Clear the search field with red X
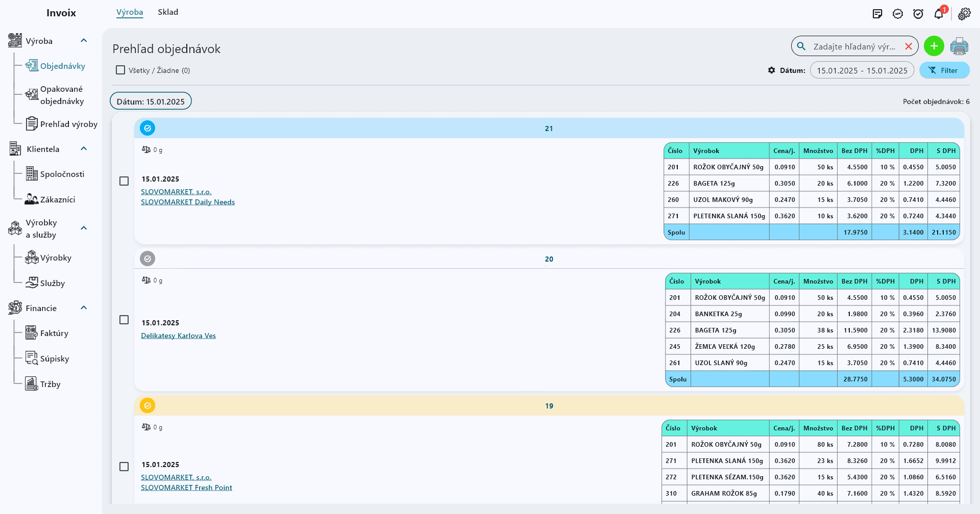Screen dimensions: 980x514 pos(909,46)
